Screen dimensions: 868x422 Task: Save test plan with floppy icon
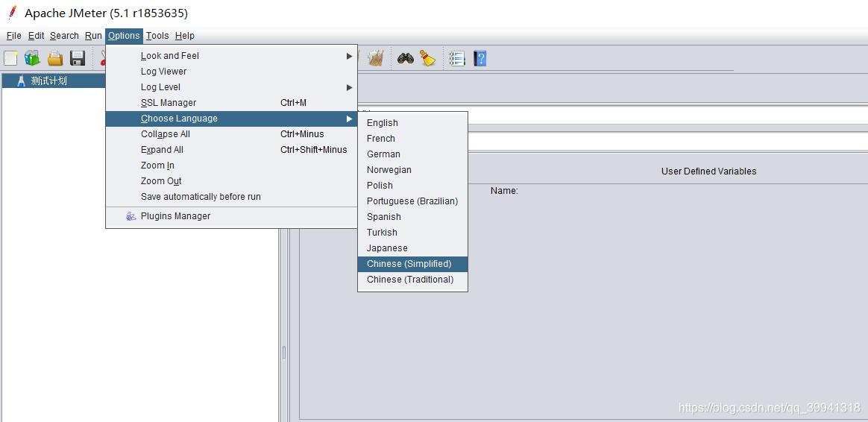(x=77, y=58)
